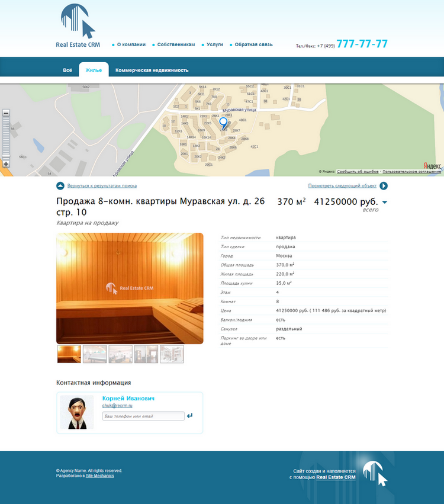Screen dimensions: 444x504
Task: Go to the Услуги page
Action: tap(215, 44)
